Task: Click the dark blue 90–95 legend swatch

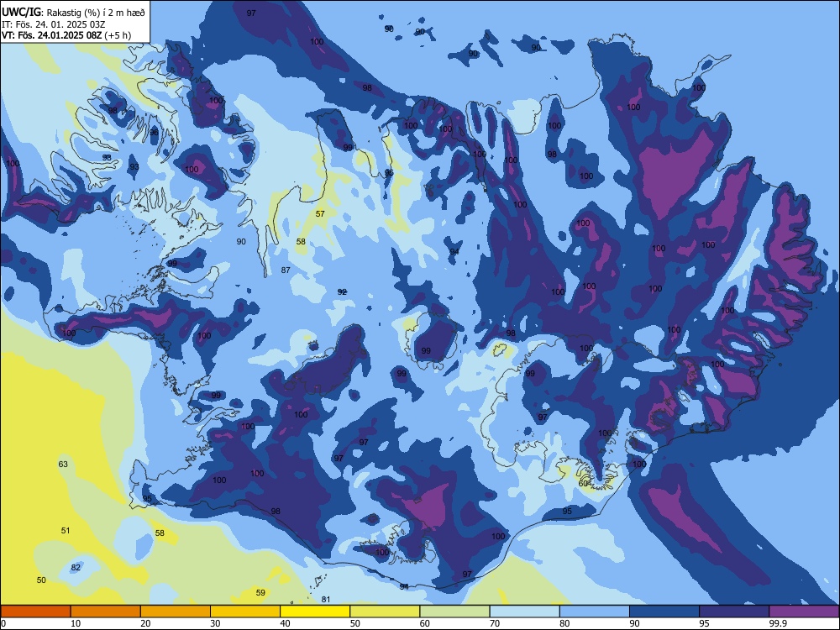Action: [x=664, y=612]
